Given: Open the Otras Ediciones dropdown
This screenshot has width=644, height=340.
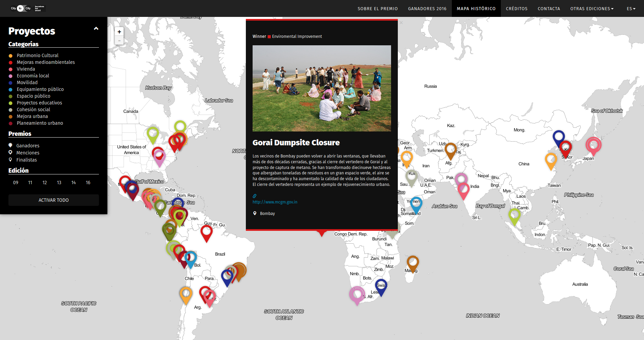Looking at the screenshot, I should coord(592,8).
